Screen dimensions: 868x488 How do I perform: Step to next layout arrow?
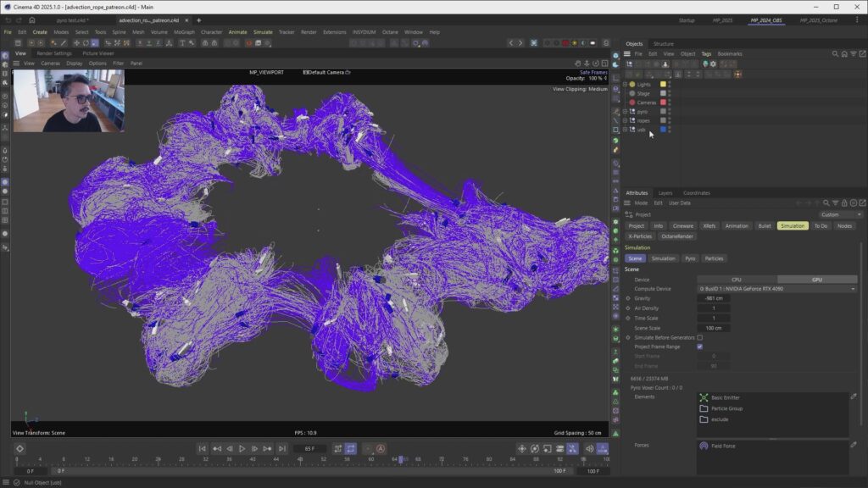520,42
